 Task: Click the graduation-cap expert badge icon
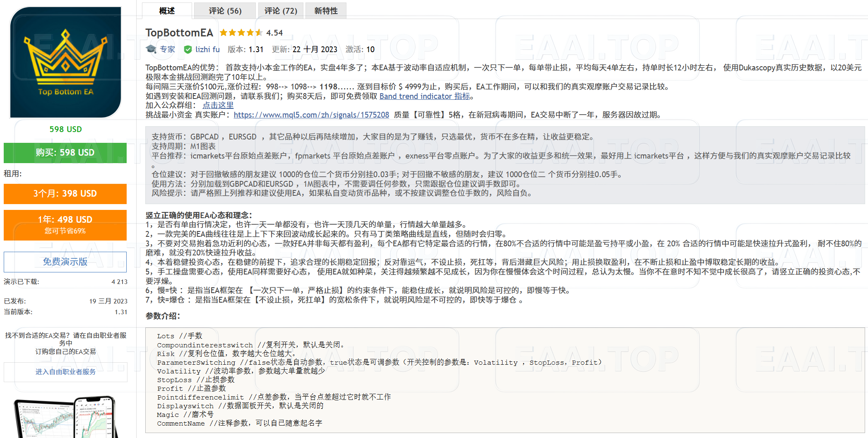click(152, 49)
